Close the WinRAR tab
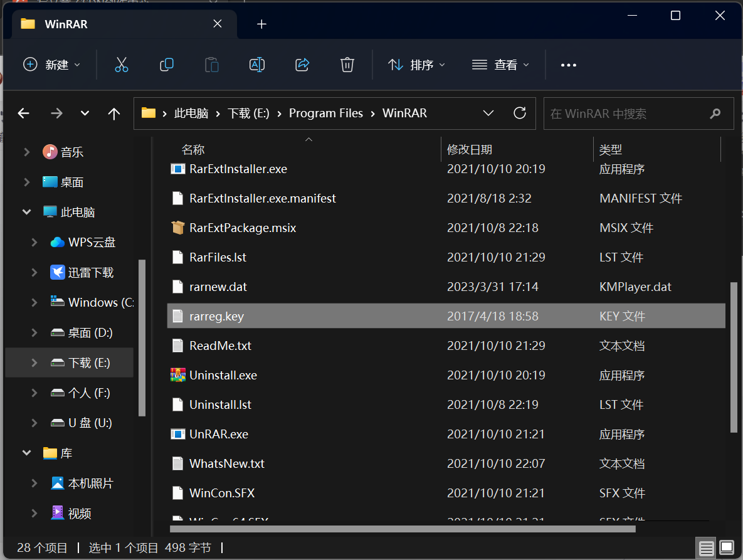The width and height of the screenshot is (743, 560). 218,24
